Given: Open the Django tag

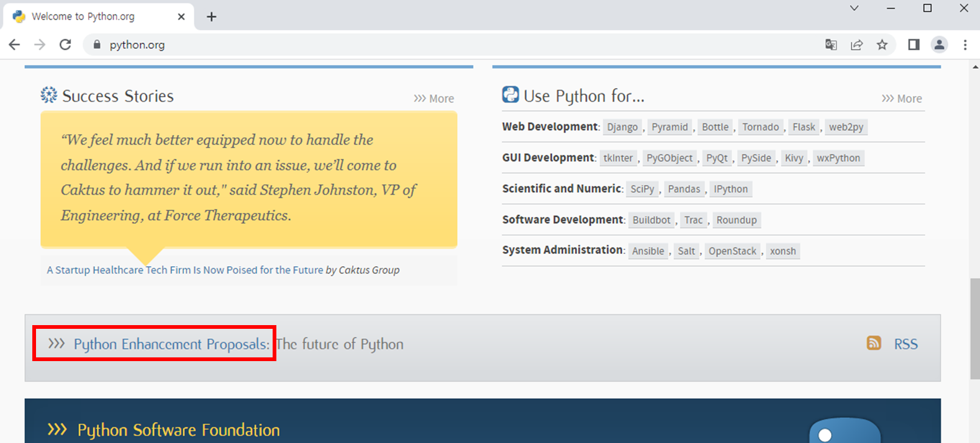Looking at the screenshot, I should tap(622, 127).
